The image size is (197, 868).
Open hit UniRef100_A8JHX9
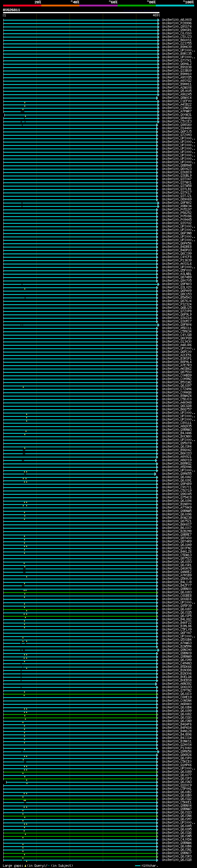(x=177, y=20)
